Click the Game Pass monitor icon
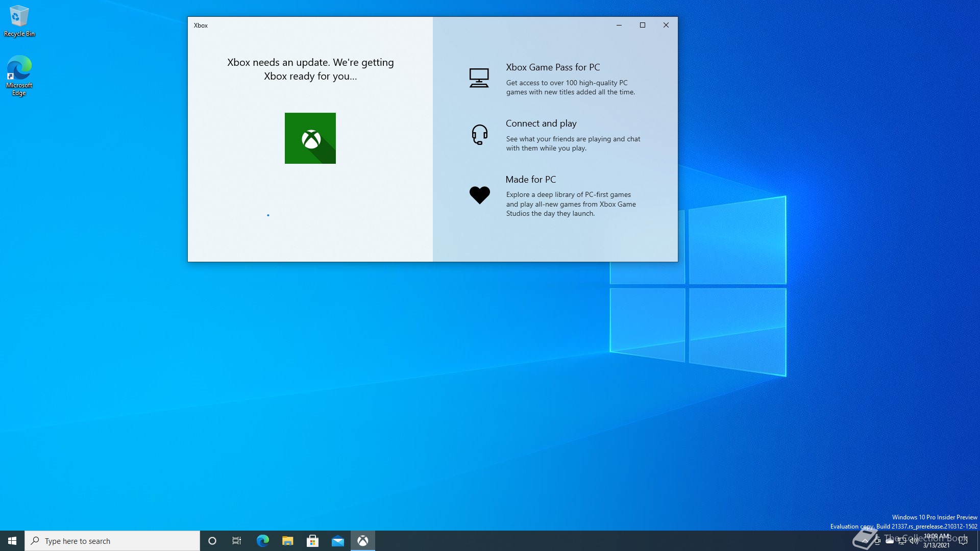Screen dimensions: 980x551 click(x=479, y=78)
